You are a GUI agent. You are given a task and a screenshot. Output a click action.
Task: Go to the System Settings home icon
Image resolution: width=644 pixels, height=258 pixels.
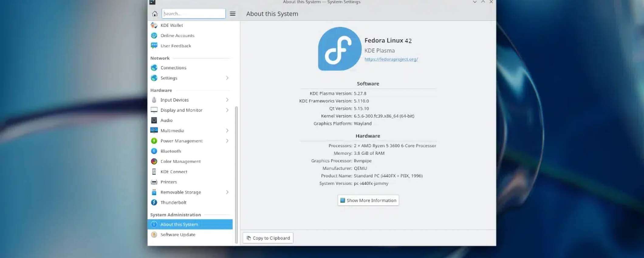coord(155,14)
